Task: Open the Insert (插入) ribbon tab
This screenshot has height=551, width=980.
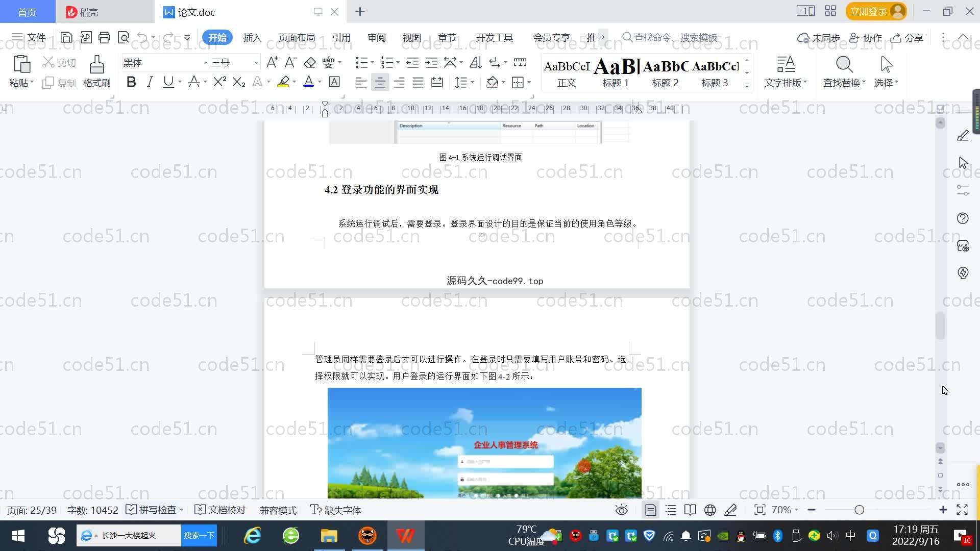Action: 252,37
